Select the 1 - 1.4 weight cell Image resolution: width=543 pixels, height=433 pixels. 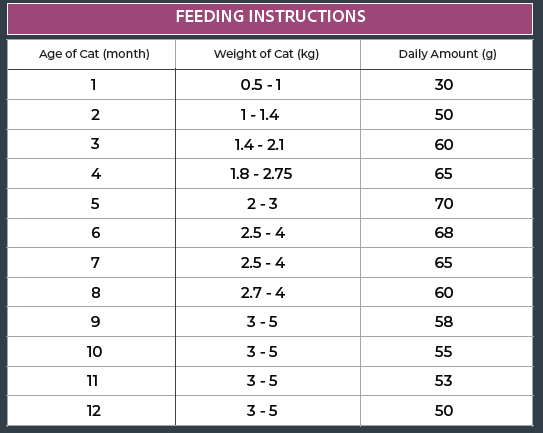pos(268,115)
